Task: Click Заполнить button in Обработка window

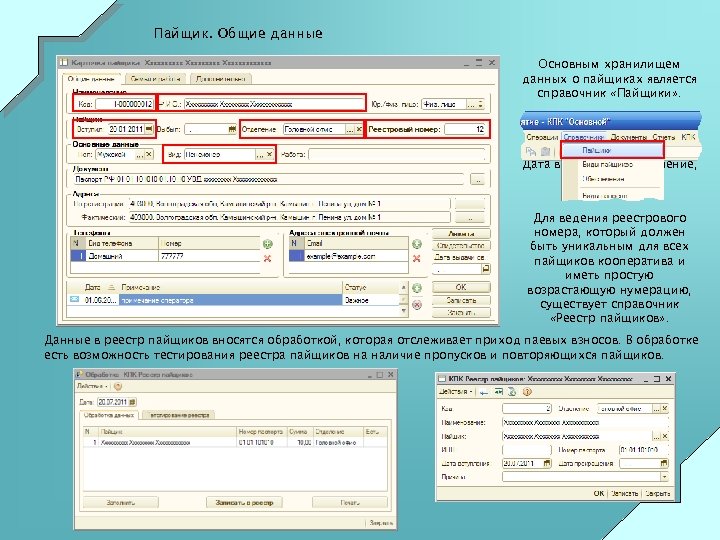Action: pyautogui.click(x=121, y=503)
